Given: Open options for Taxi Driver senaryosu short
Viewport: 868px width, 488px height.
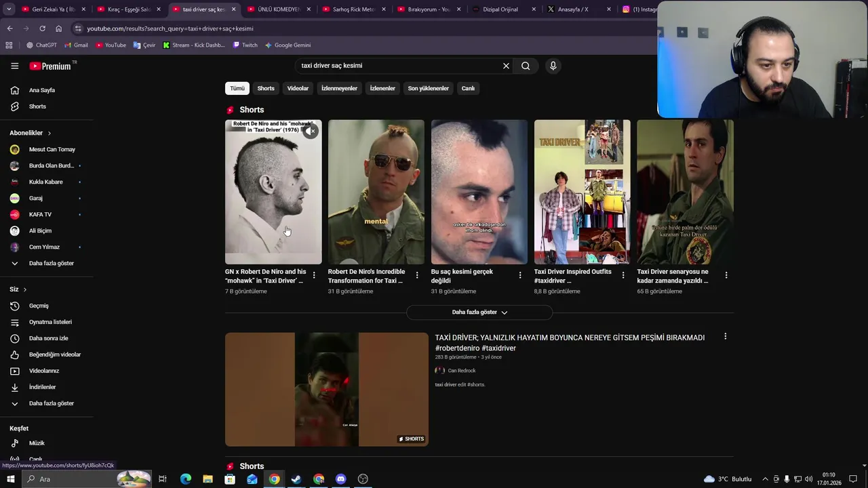Looking at the screenshot, I should [x=726, y=275].
